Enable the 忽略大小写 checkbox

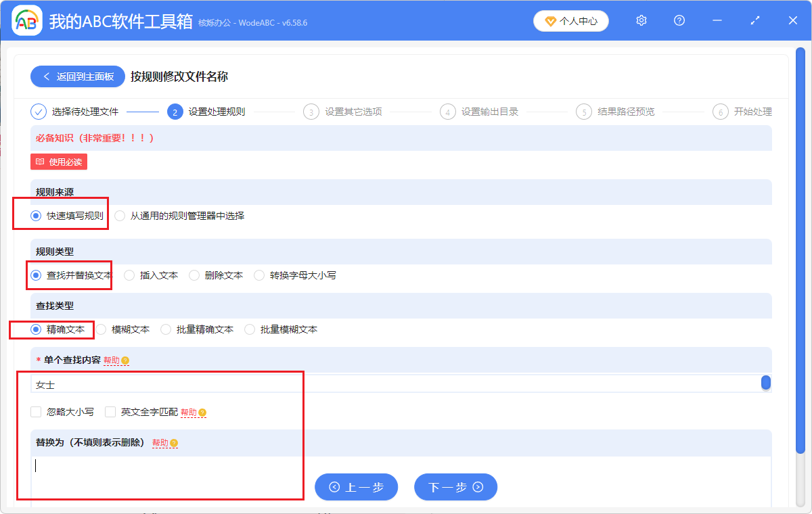coord(35,411)
